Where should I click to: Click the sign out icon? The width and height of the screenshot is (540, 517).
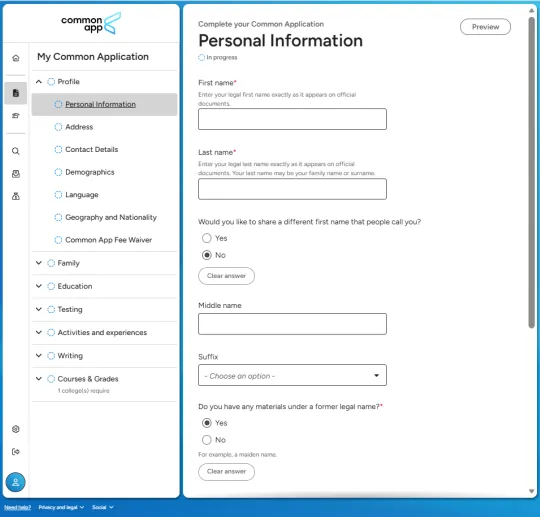pos(15,452)
